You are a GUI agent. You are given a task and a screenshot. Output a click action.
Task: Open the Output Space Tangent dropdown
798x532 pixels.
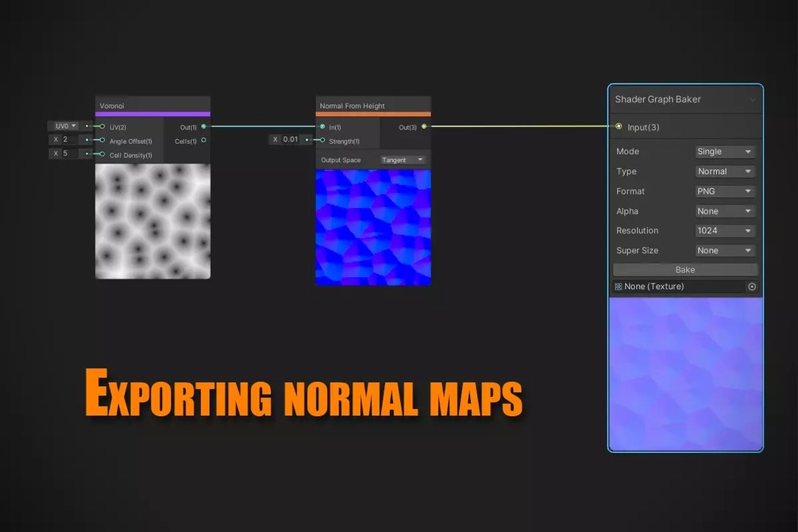coord(403,160)
